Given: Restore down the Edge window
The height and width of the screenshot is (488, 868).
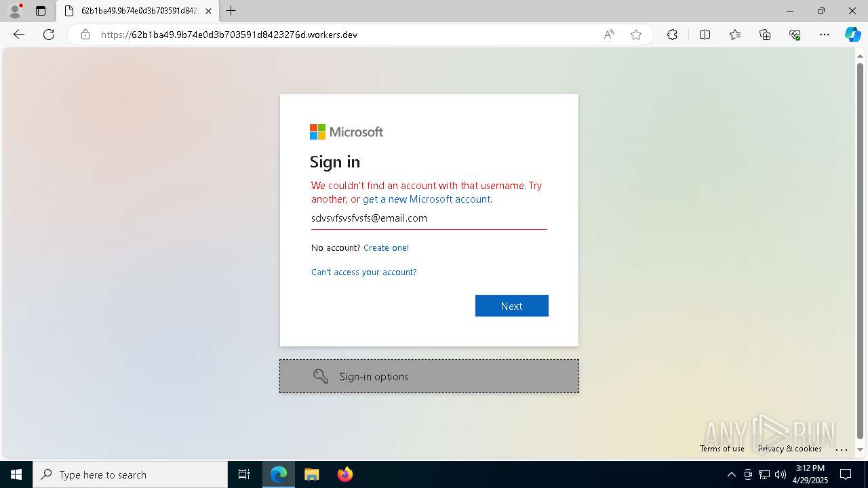Looking at the screenshot, I should 821,11.
